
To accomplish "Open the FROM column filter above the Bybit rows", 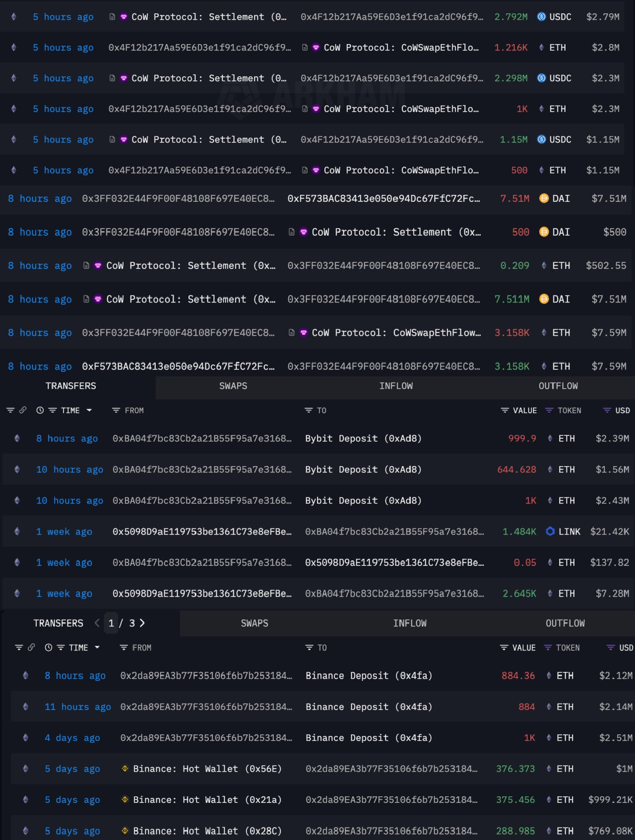I will point(116,411).
